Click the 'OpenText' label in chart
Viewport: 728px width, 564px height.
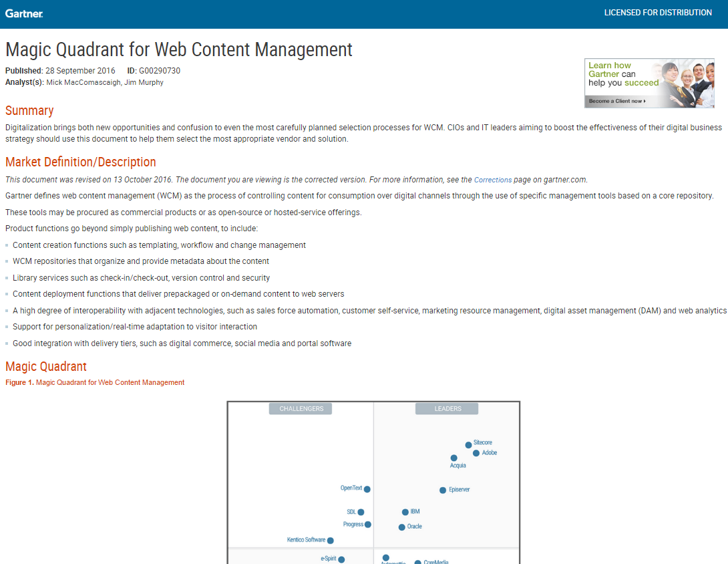tap(351, 488)
